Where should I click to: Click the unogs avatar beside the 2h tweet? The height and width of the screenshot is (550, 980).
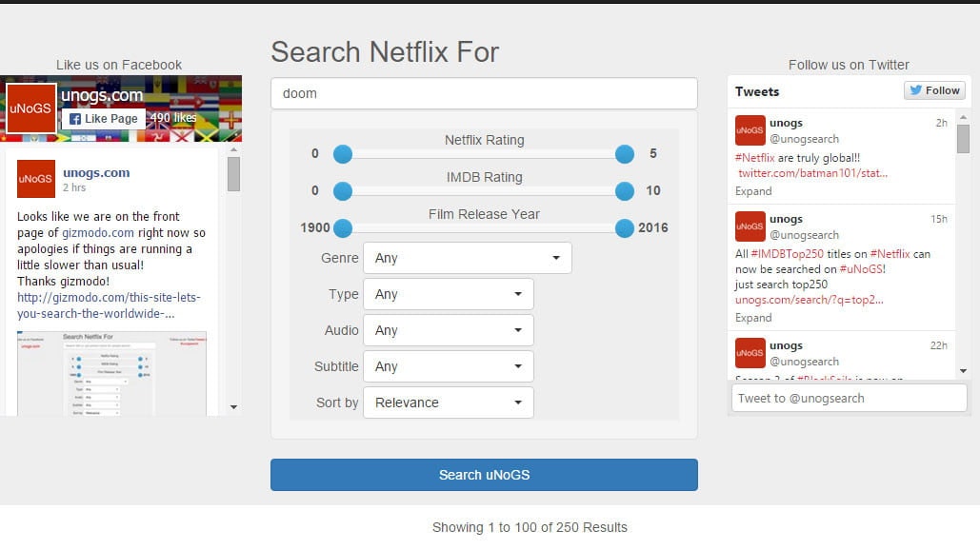[x=750, y=128]
